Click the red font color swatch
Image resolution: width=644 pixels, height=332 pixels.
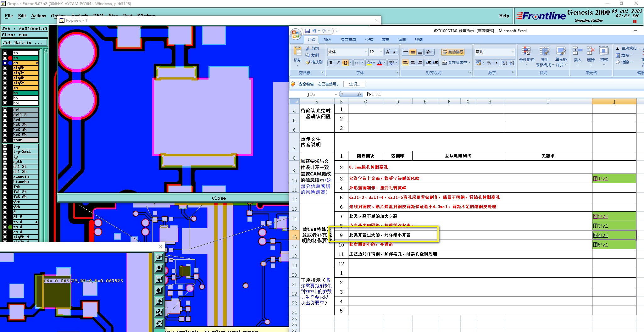pyautogui.click(x=380, y=63)
